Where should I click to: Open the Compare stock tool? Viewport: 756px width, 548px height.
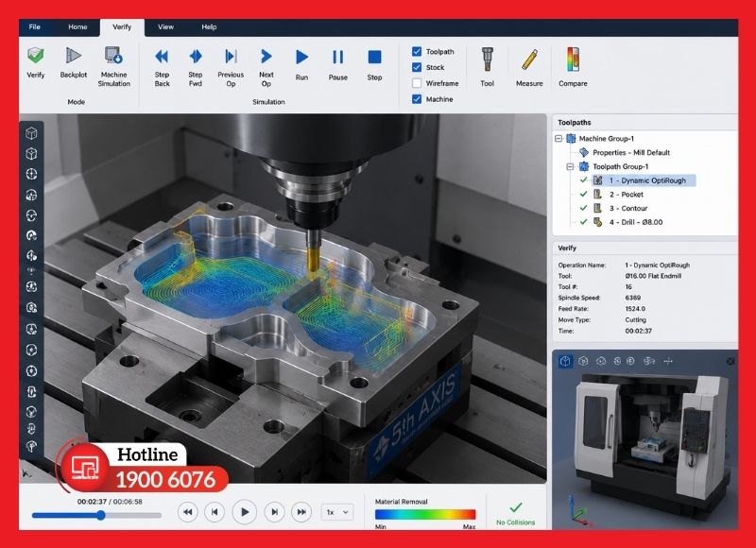click(573, 60)
